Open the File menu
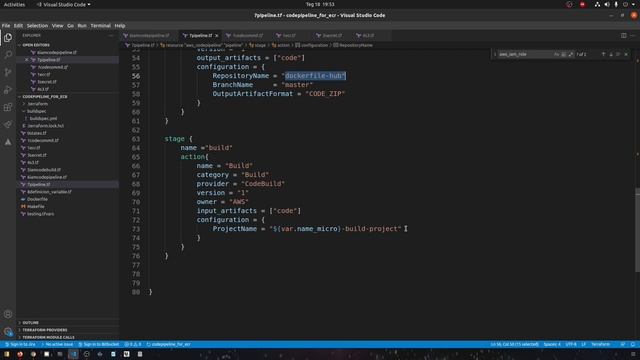Viewport: 640px width, 360px height. click(6, 25)
